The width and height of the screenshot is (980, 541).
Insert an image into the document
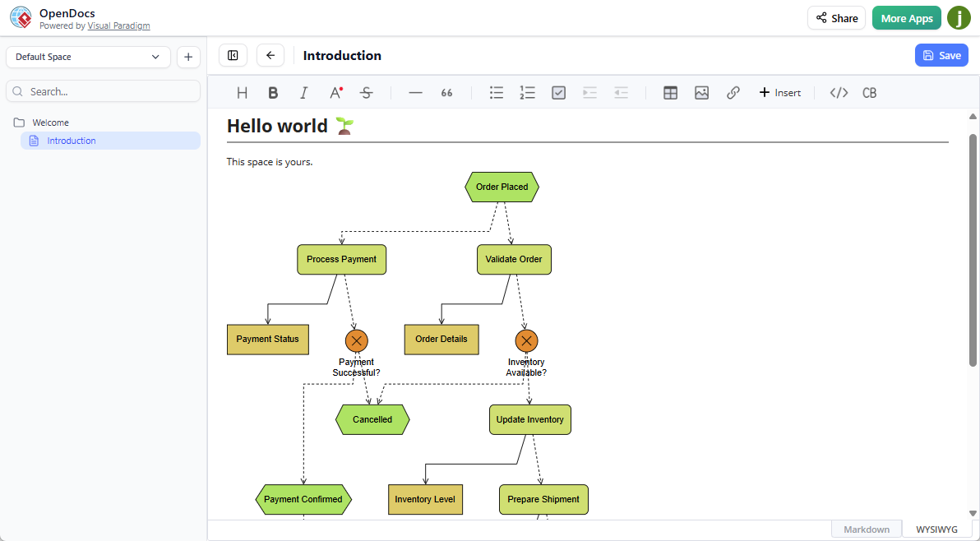pos(701,92)
